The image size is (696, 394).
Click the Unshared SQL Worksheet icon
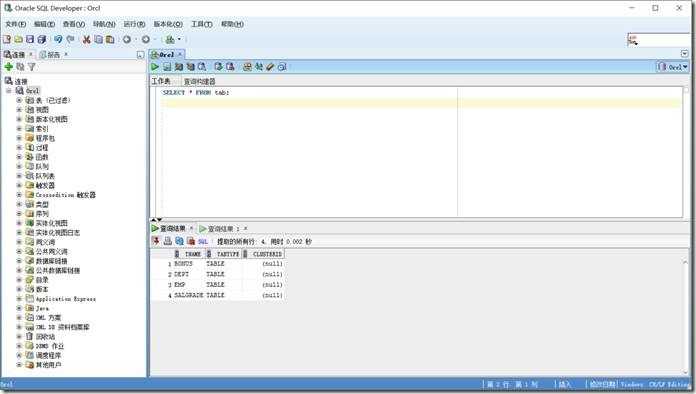[x=247, y=67]
